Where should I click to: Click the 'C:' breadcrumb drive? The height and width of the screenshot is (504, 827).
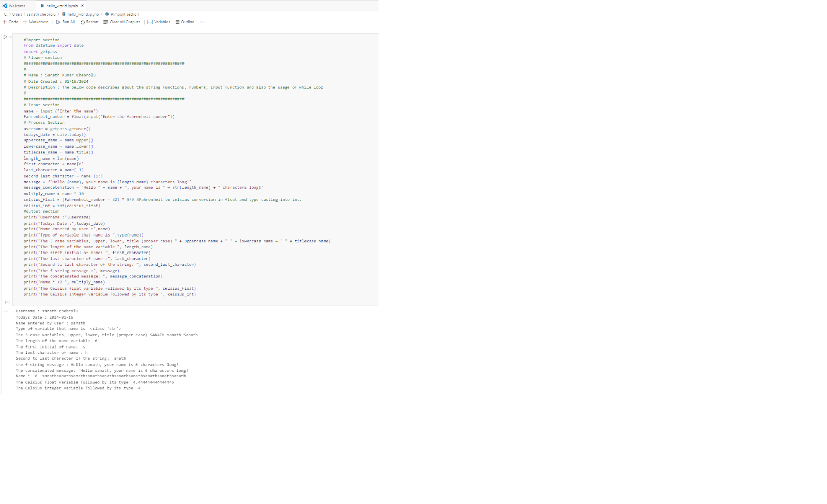tap(5, 14)
